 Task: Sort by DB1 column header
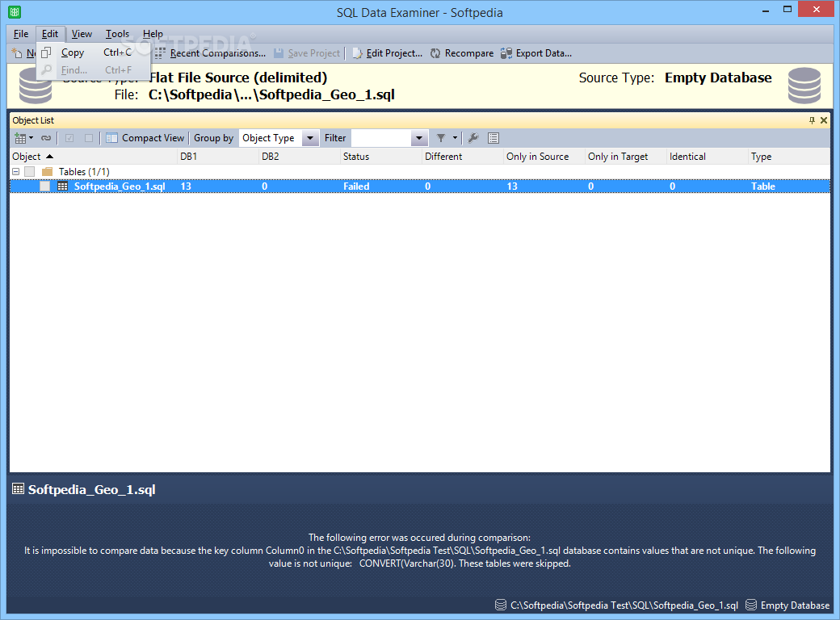pos(218,157)
